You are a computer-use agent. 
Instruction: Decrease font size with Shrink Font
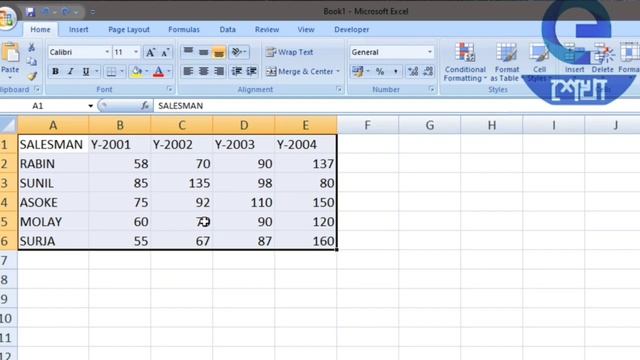[x=165, y=52]
